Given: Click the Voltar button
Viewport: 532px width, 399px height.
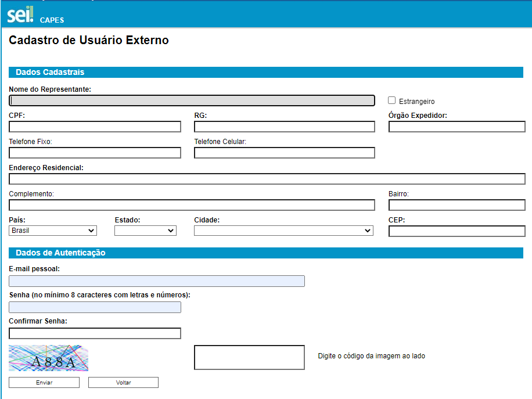Looking at the screenshot, I should pos(123,383).
